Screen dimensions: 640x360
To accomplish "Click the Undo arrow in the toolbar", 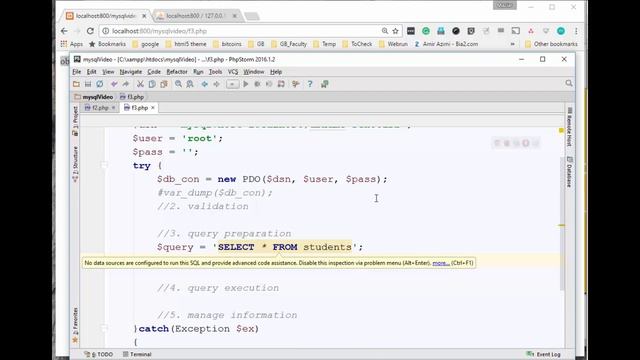I will point(114,84).
